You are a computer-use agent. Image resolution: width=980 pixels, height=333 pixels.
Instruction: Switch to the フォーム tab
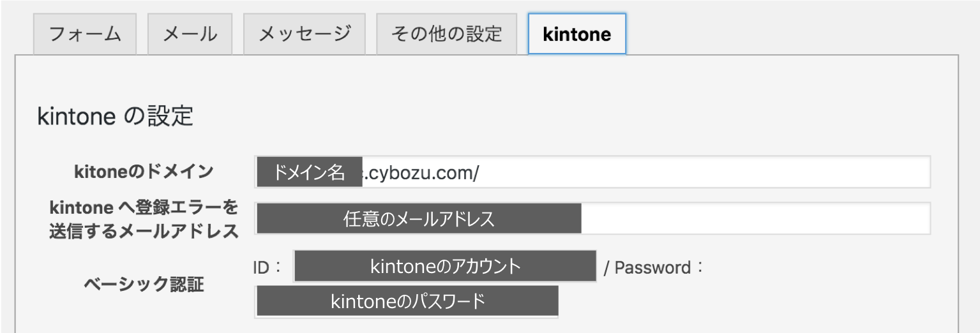[x=85, y=34]
